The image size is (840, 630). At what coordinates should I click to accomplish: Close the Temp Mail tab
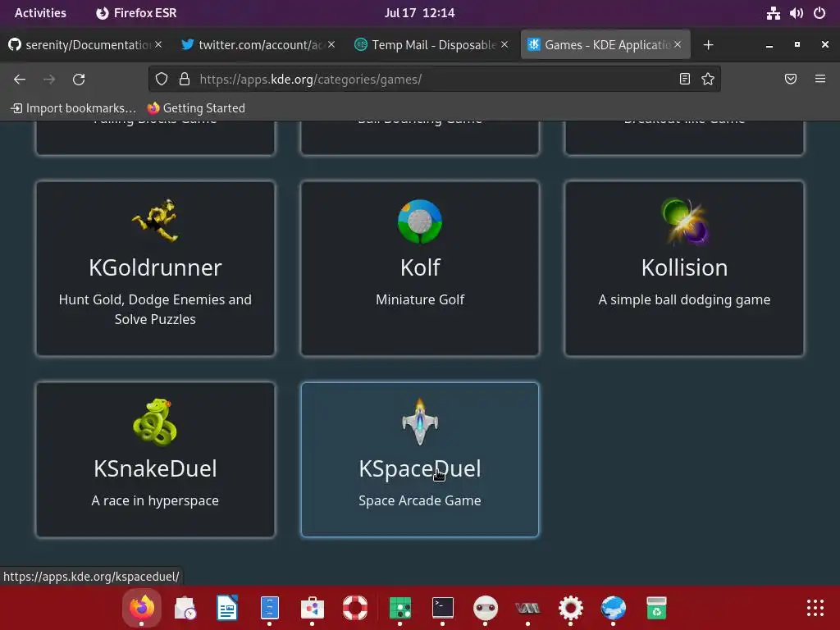point(504,44)
